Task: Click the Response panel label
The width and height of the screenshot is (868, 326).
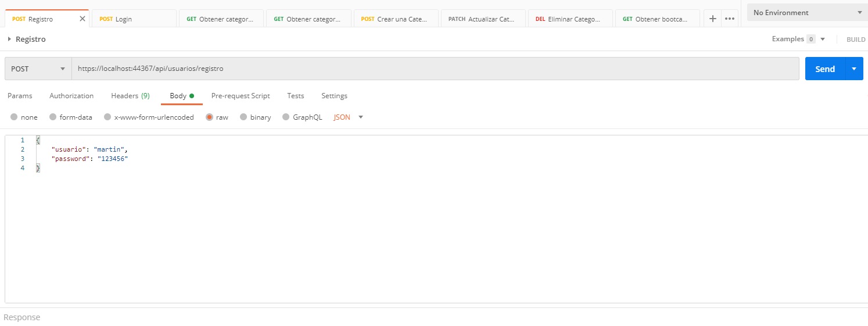Action: 22,317
